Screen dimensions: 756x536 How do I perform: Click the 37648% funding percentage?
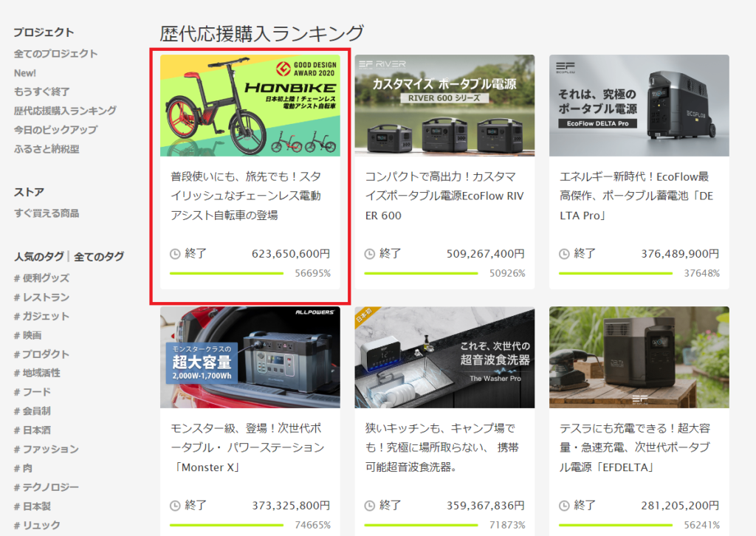[702, 273]
